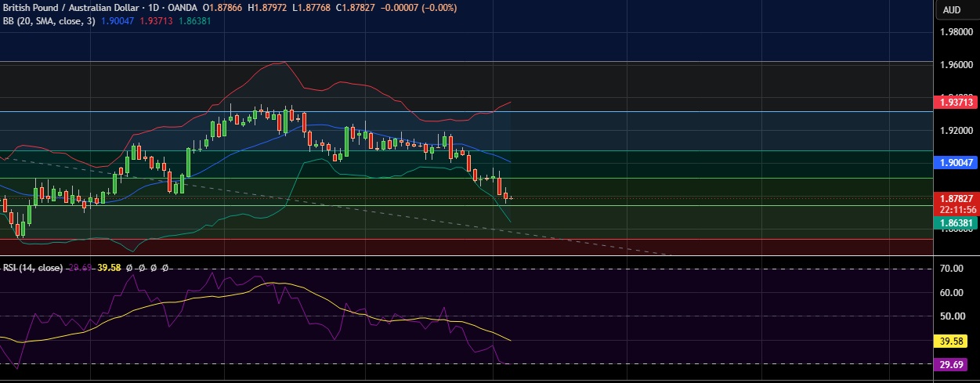Click the blue BB basis value 1.90047 in legend
980x383 pixels.
coord(118,20)
